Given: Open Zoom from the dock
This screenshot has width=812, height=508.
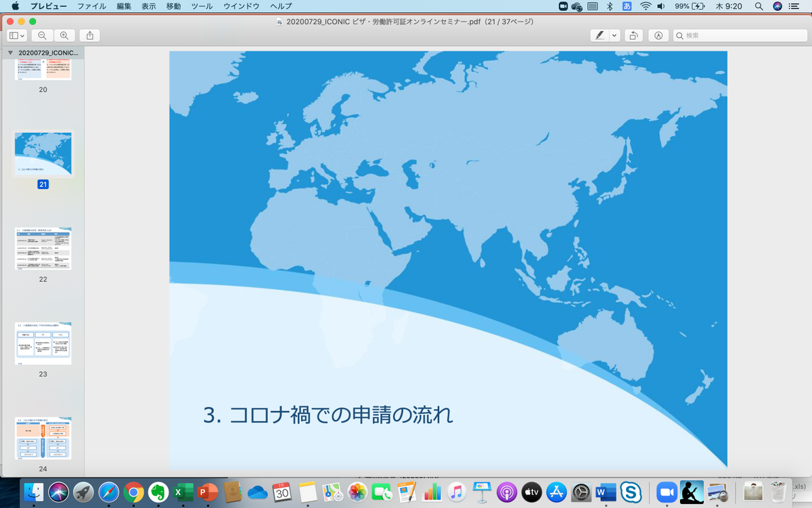Looking at the screenshot, I should (667, 492).
